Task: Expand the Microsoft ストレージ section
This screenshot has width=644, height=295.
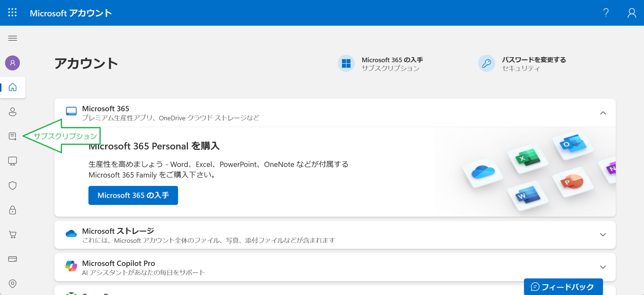Action: (x=603, y=234)
